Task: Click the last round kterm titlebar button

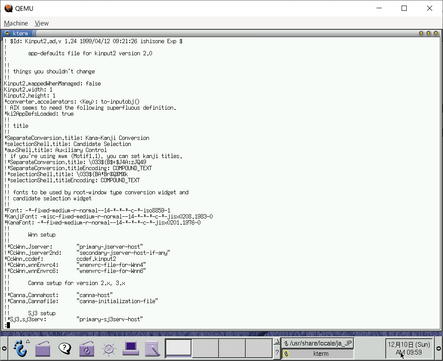Action: pyautogui.click(x=436, y=33)
